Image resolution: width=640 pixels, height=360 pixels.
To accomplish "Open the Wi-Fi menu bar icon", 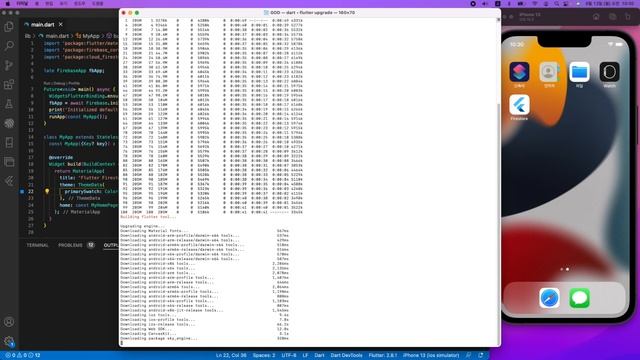I will [x=535, y=4].
